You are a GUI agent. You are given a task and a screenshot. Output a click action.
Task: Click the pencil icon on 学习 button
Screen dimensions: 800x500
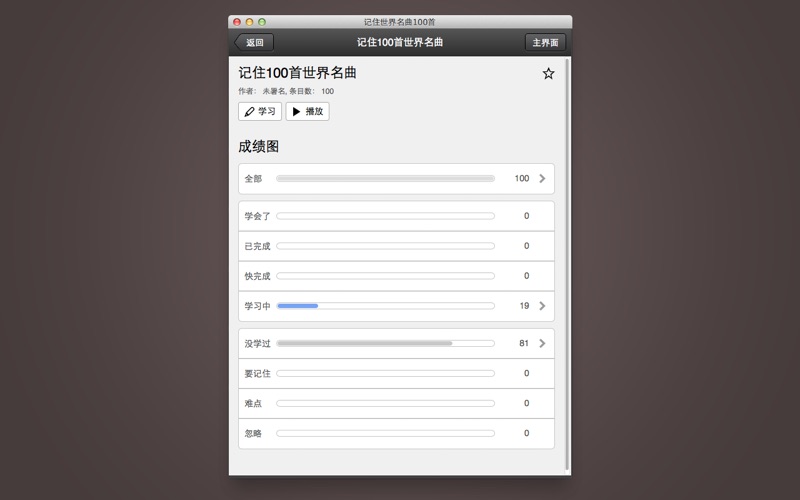pos(249,112)
